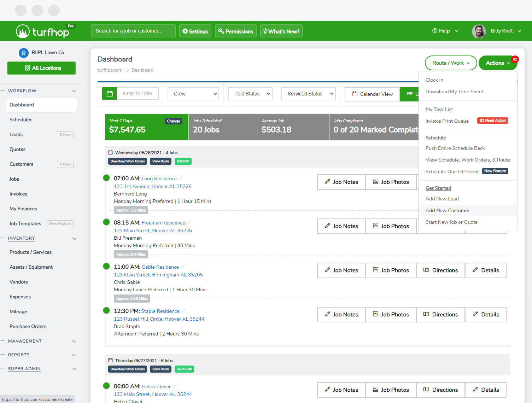
Task: Open the 123 1st Avenue address link
Action: [152, 186]
